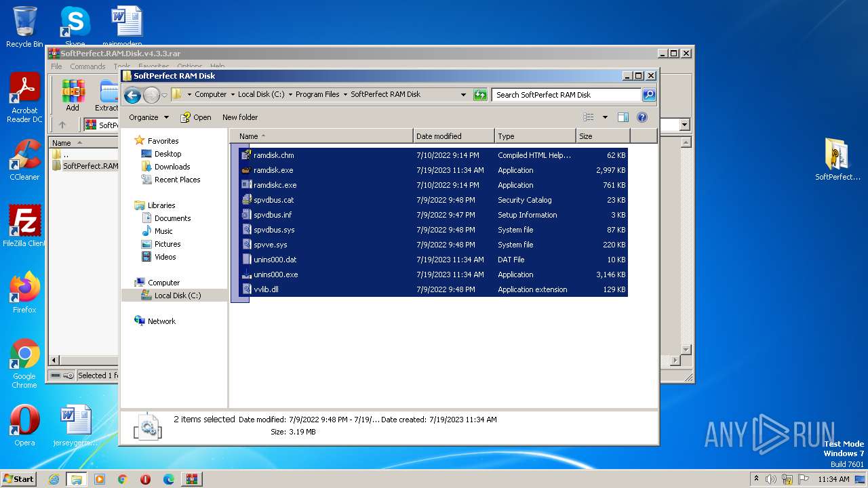The image size is (868, 488).
Task: Select the spvdbus.sys system file
Action: tap(434, 230)
